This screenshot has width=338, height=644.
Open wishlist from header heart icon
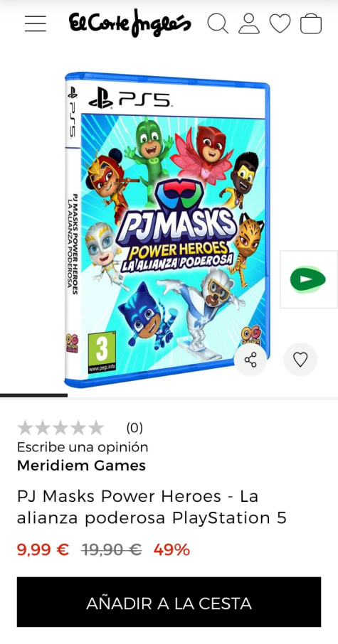[280, 23]
